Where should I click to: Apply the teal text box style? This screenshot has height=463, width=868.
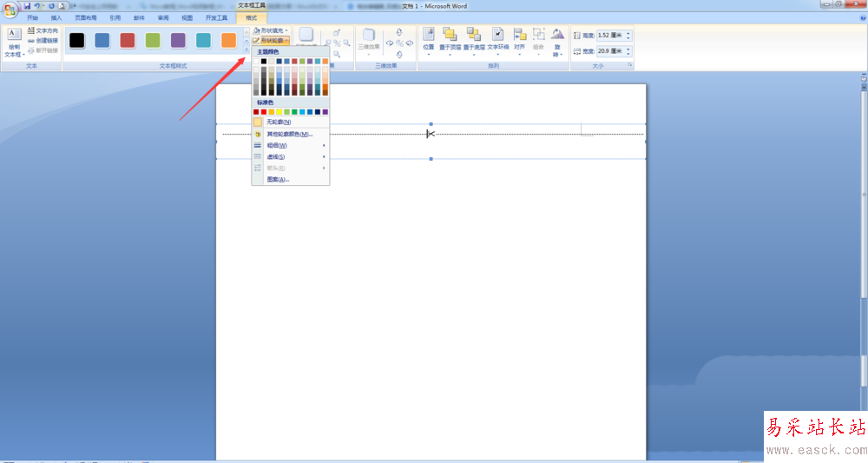coord(203,40)
